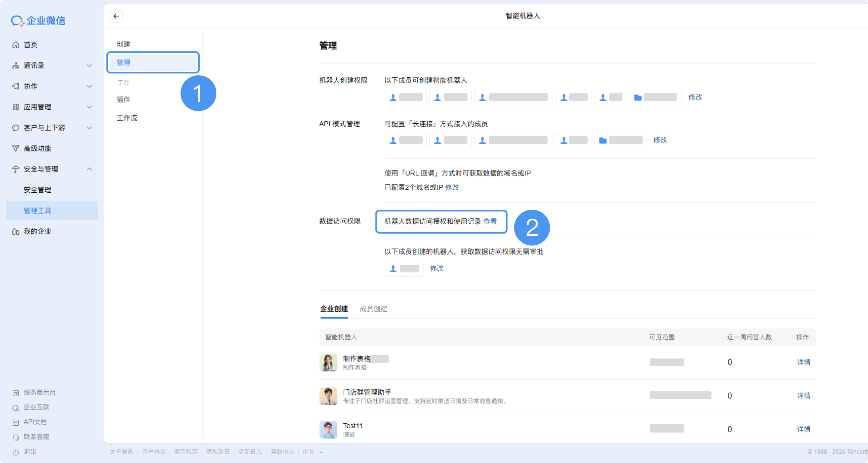868x463 pixels.
Task: Open 更新日志 footer link
Action: 250,452
